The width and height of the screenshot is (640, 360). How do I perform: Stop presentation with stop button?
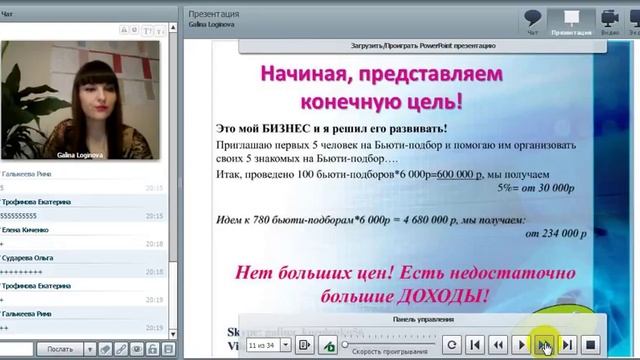click(x=590, y=345)
